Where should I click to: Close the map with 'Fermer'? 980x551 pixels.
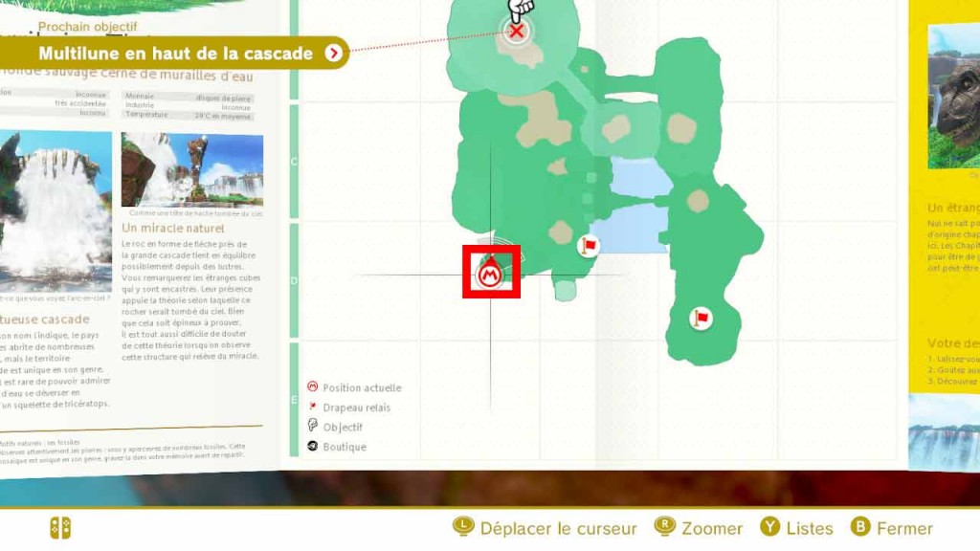(x=904, y=528)
